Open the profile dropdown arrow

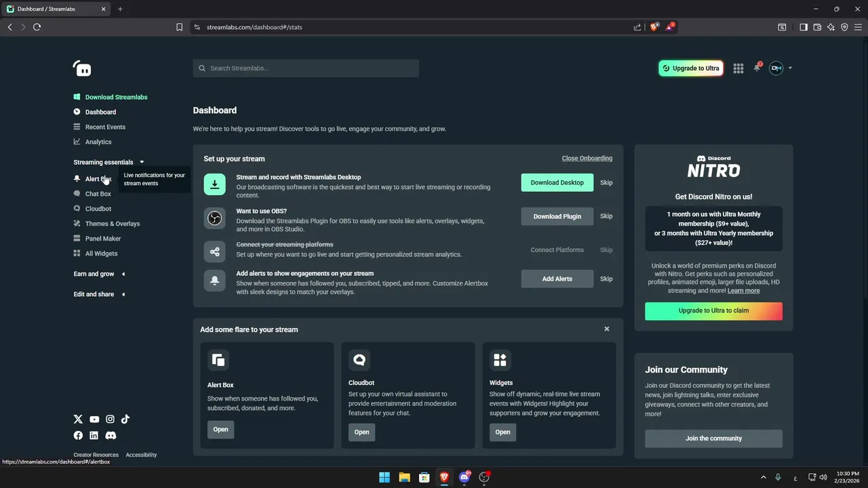[x=790, y=68]
